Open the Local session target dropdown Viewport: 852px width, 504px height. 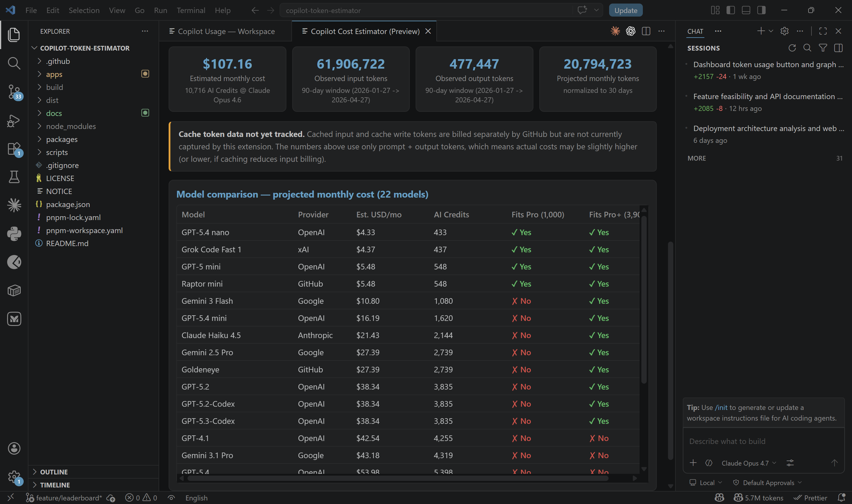click(706, 483)
